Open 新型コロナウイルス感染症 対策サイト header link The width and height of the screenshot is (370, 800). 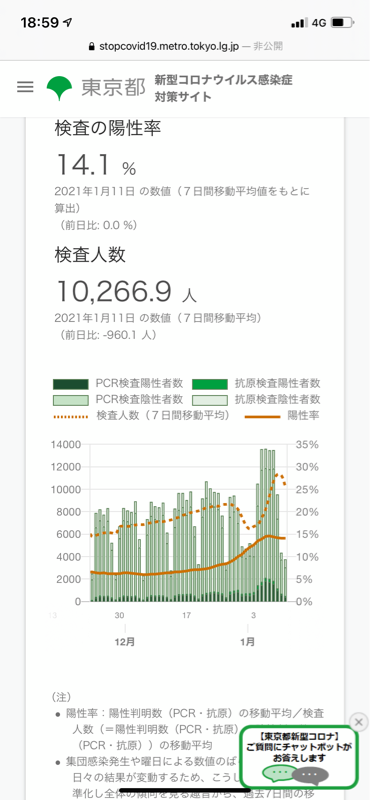point(224,88)
